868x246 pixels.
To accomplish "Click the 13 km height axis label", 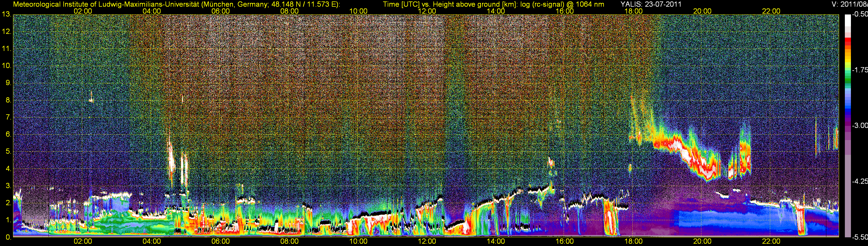I will point(6,14).
